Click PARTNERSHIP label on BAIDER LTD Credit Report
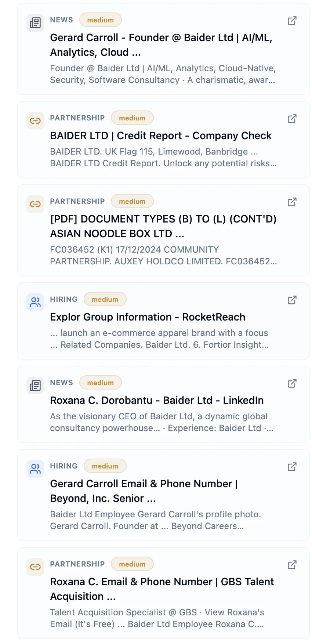 point(77,118)
